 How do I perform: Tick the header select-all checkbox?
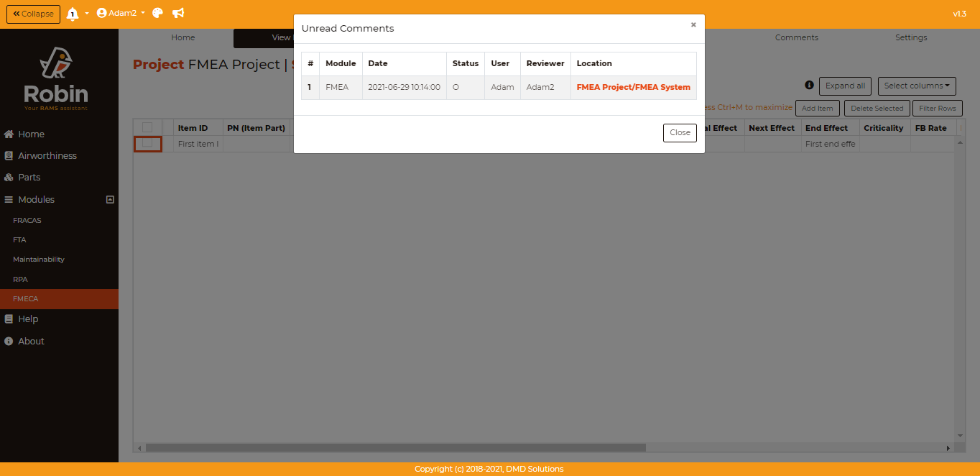147,128
